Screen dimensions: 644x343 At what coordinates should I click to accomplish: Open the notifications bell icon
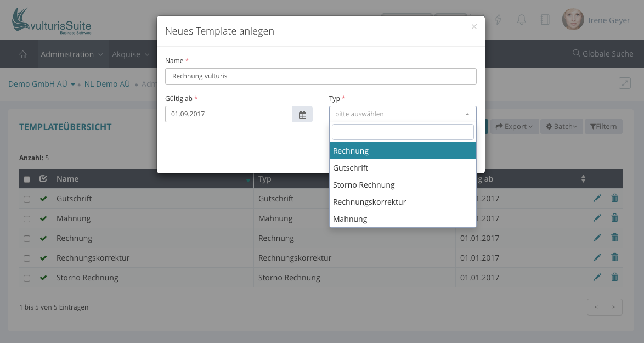pos(522,20)
